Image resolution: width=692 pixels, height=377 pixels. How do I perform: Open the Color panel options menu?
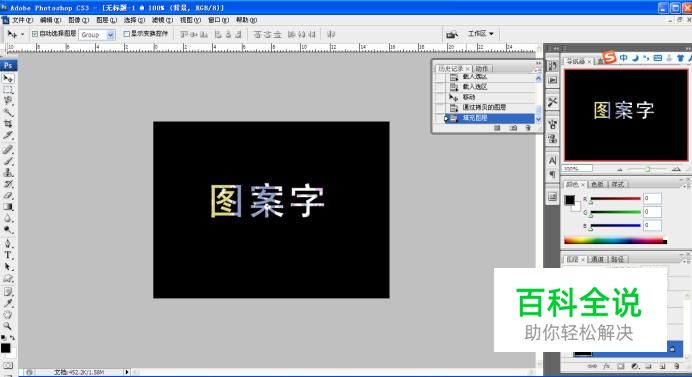point(687,186)
